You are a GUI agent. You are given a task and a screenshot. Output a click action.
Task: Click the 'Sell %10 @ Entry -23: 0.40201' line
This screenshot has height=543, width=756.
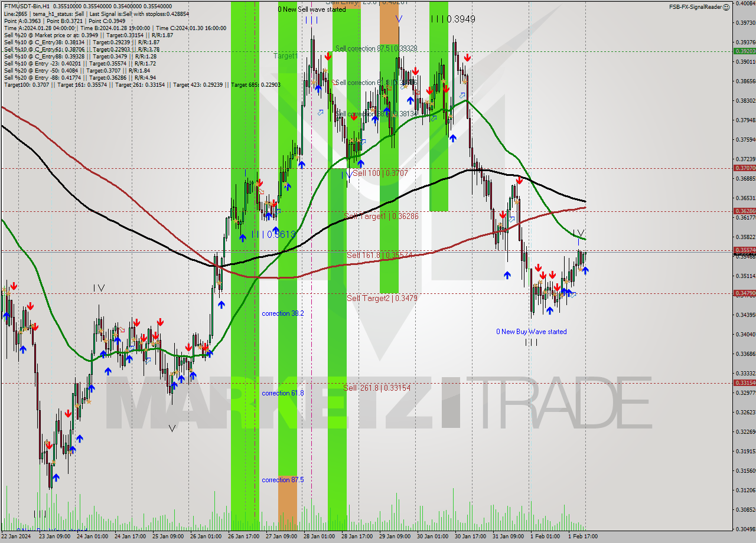pos(79,63)
